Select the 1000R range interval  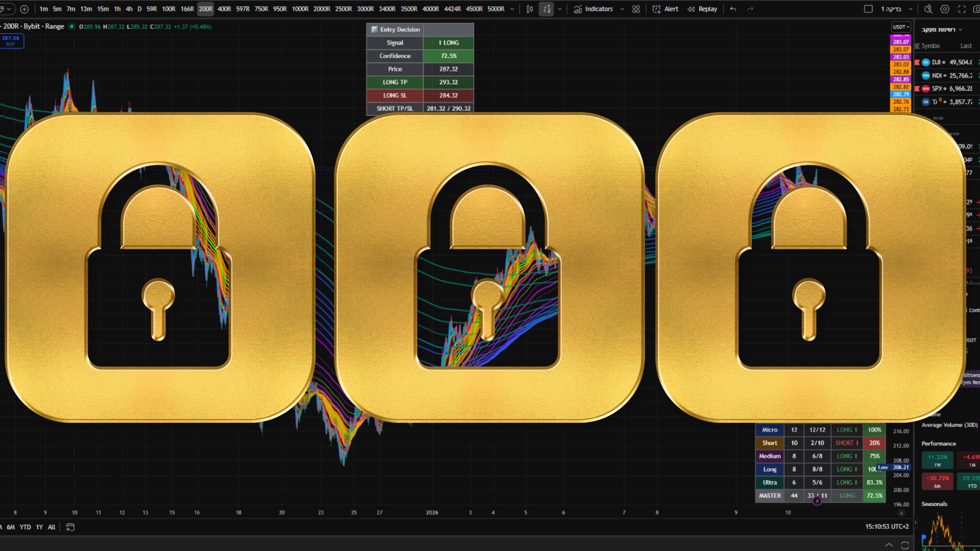pyautogui.click(x=300, y=9)
